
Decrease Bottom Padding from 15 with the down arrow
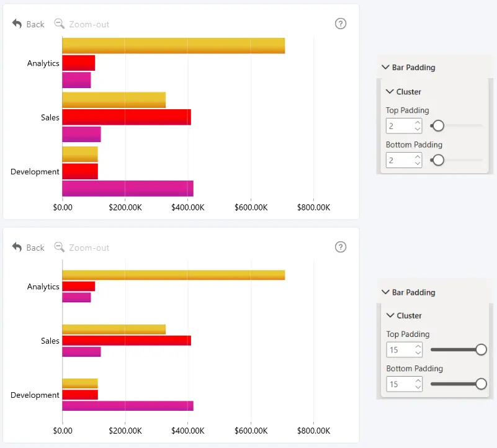point(418,387)
